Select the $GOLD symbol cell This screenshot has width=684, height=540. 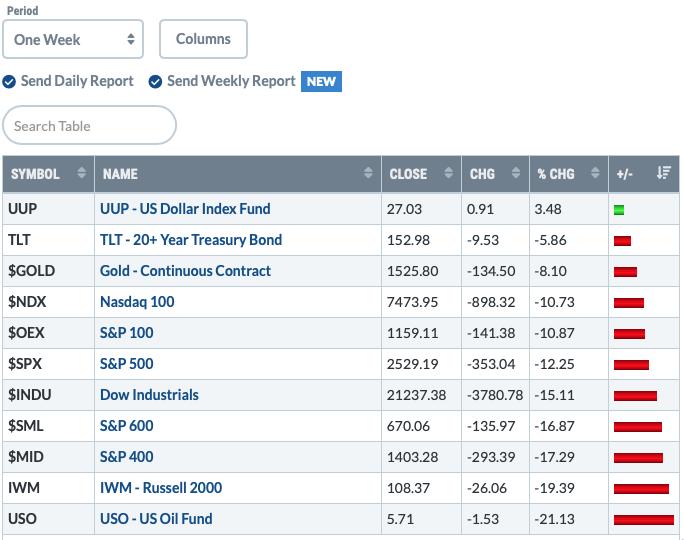(48, 271)
